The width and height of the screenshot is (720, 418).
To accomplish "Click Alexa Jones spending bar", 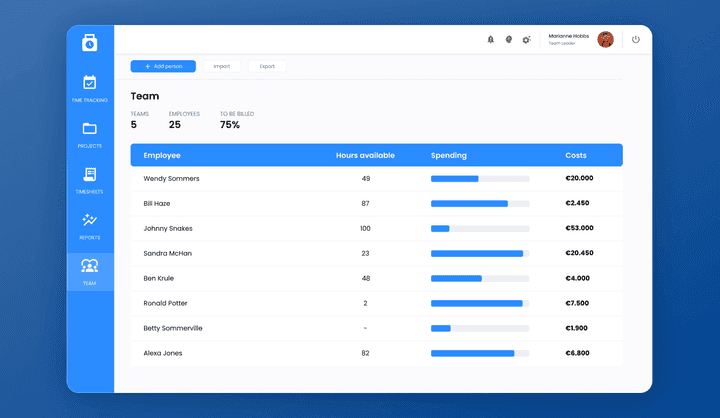I will [480, 353].
